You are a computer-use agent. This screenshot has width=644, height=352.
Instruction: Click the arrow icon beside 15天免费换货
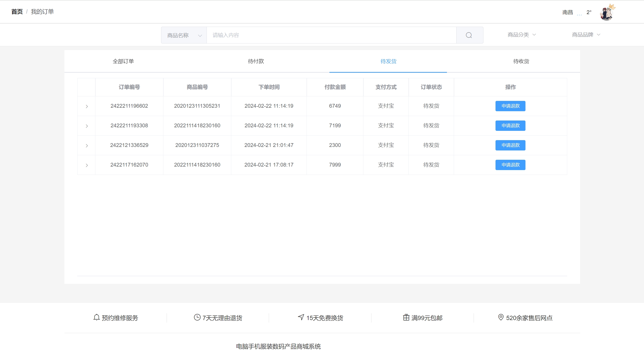coord(301,317)
